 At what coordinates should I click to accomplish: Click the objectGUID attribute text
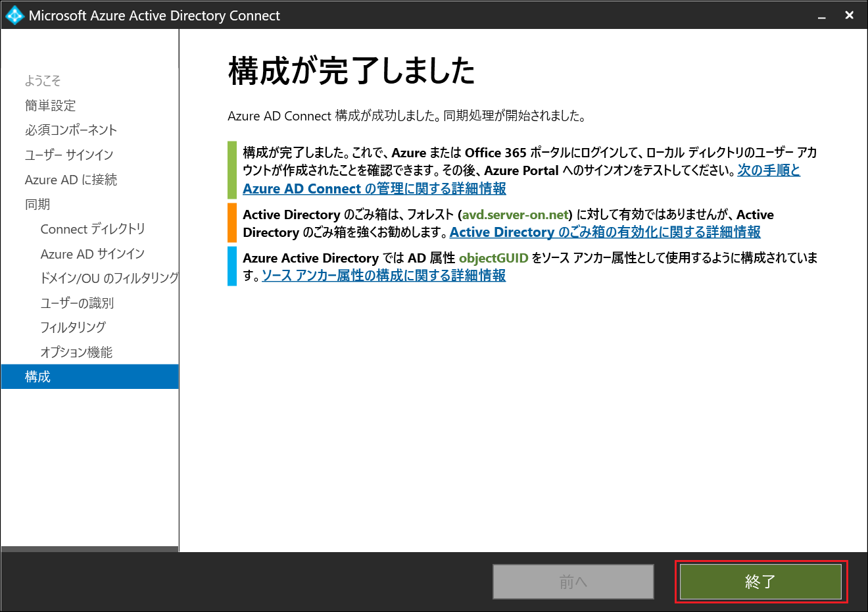pos(494,258)
